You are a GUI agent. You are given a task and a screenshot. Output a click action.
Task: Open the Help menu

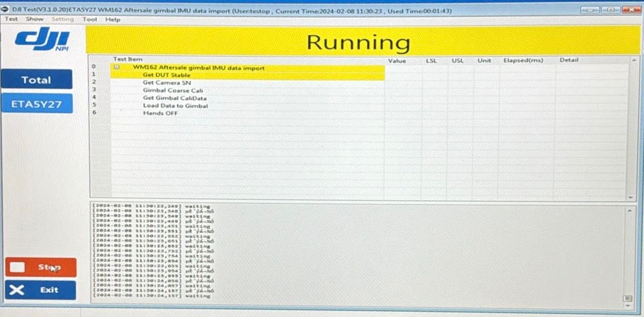113,20
